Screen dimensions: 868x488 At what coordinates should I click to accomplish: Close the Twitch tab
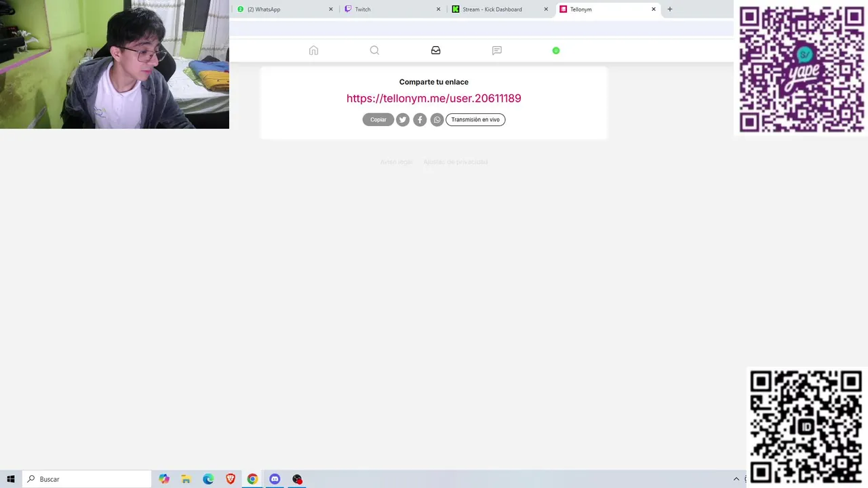point(438,9)
